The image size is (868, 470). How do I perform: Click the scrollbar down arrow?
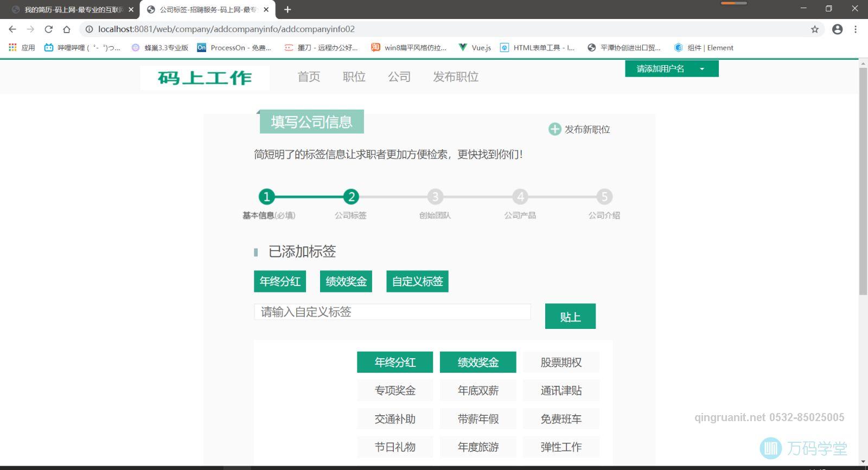[x=863, y=462]
